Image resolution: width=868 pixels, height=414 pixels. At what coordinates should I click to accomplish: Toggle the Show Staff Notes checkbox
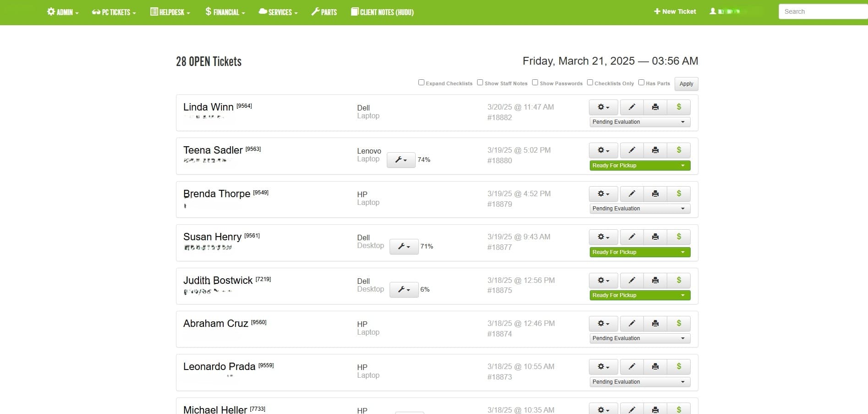click(x=480, y=83)
